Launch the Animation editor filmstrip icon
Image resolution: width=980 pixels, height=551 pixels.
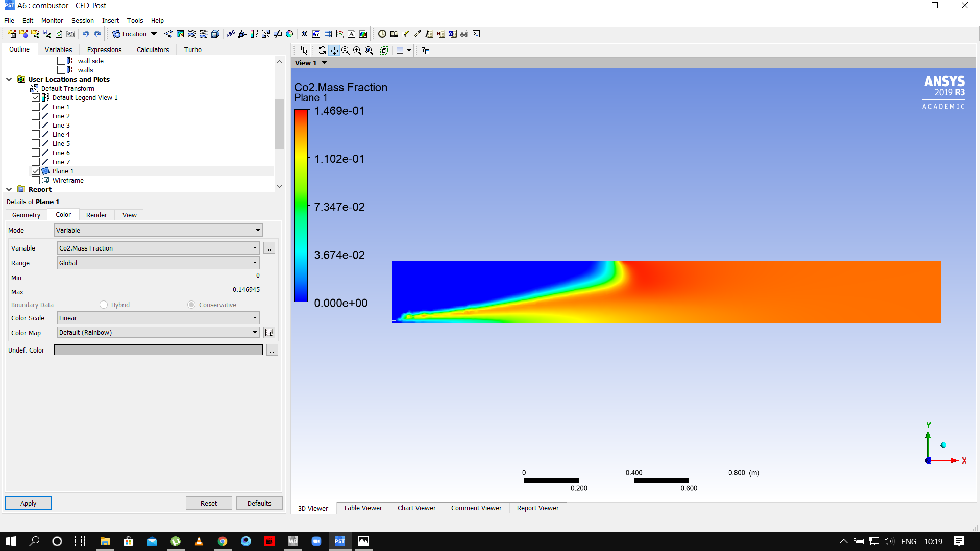[394, 34]
